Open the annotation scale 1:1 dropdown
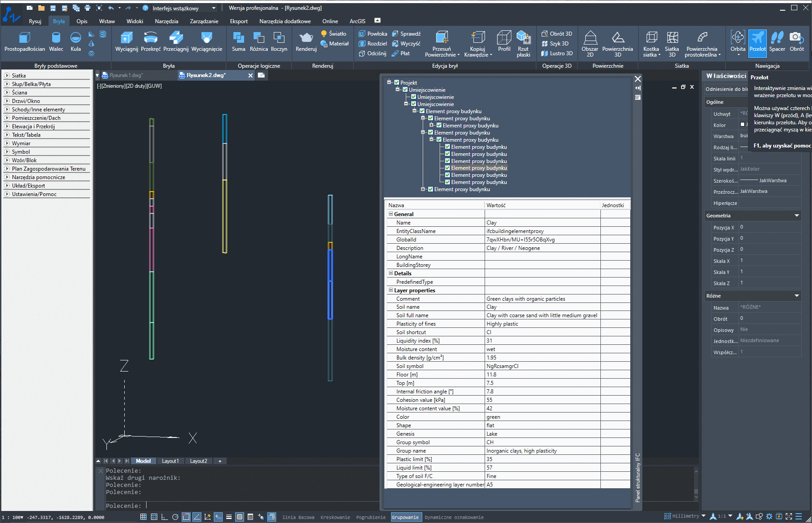812x523 pixels. click(x=730, y=516)
